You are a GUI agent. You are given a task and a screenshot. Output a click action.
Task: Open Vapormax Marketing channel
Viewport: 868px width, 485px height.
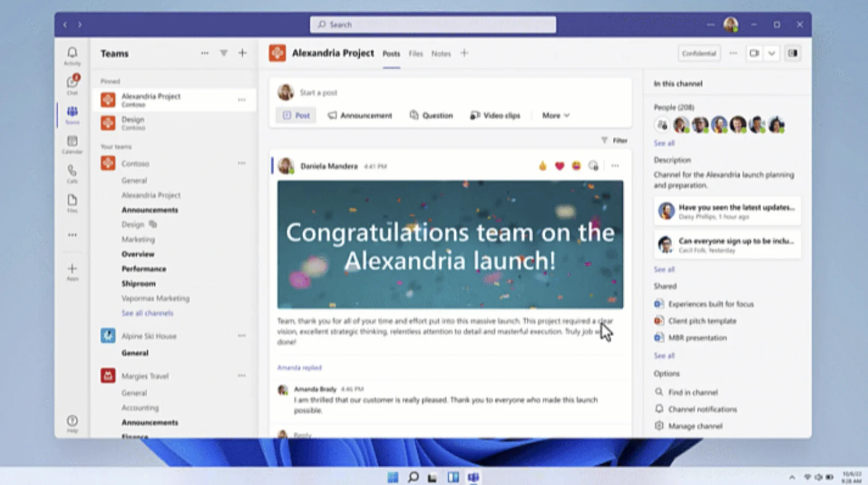pos(155,298)
